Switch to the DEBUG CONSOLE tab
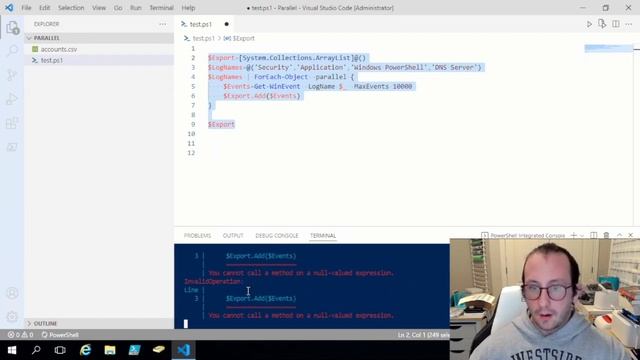 [277, 236]
